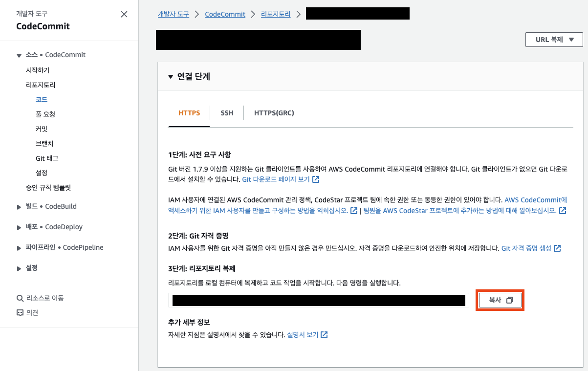
Task: Go to CodeCommit breadcrumb
Action: click(225, 14)
